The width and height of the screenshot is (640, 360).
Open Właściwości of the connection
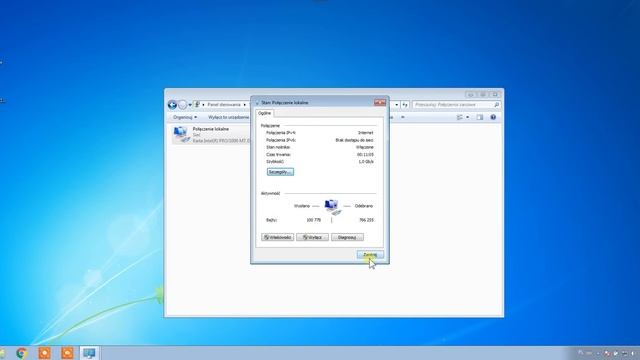[278, 237]
